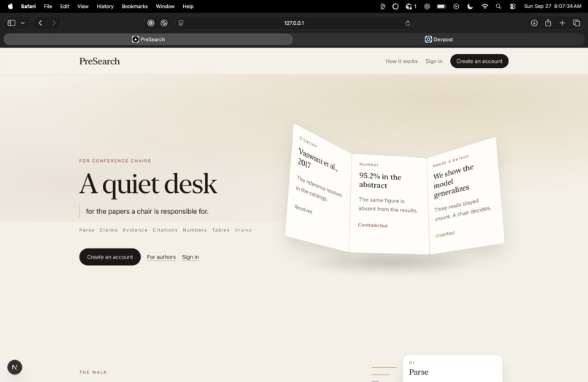Screen dimensions: 588x382
Task: Open the date and time display
Action: point(553,6)
